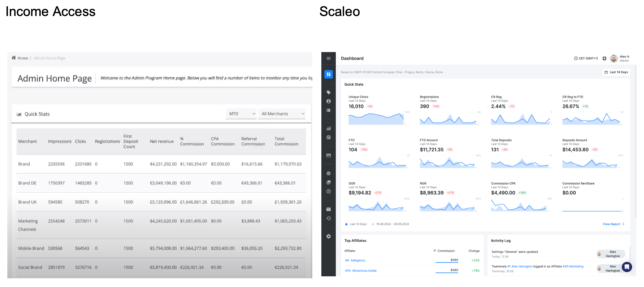Open the Scaleo percent badge sidebar icon
Image resolution: width=644 pixels, height=287 pixels.
(328, 192)
